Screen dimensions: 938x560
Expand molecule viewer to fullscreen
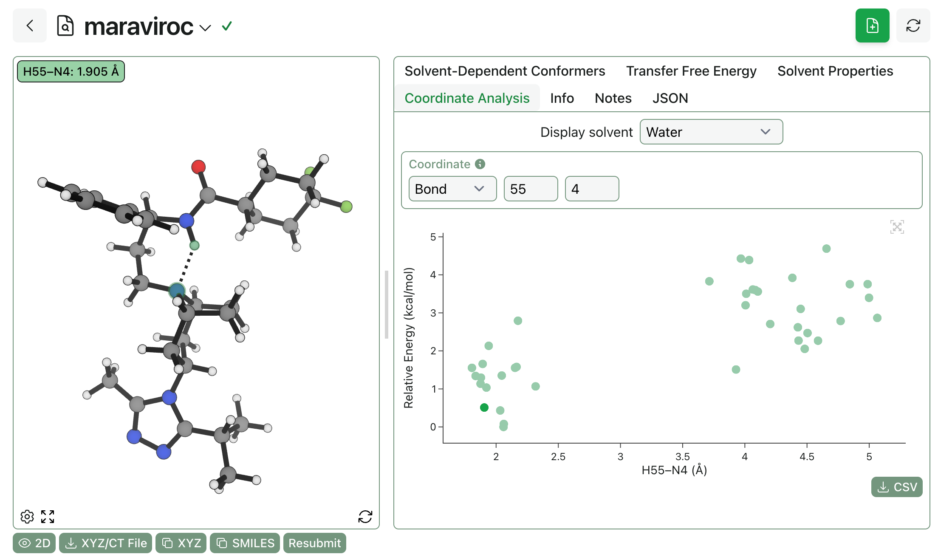pos(48,516)
